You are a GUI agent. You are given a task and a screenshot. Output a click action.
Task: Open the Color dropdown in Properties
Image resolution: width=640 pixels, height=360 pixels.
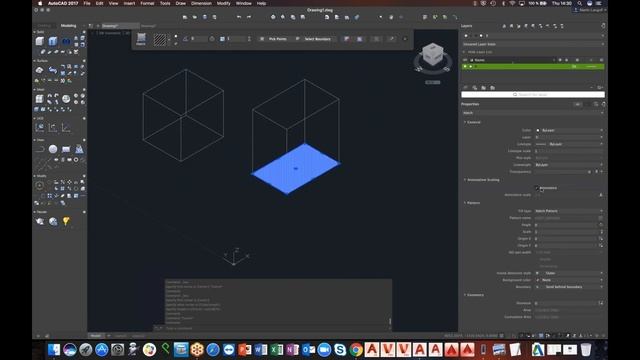pos(569,130)
